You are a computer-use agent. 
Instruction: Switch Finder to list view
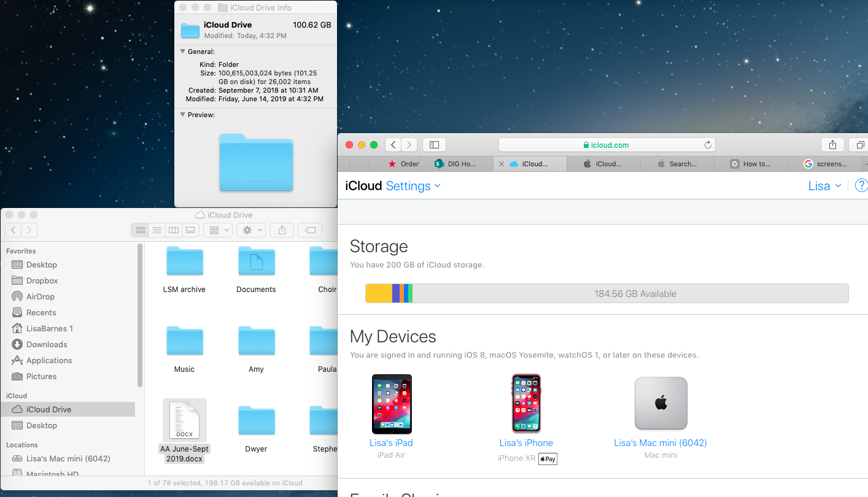(157, 230)
